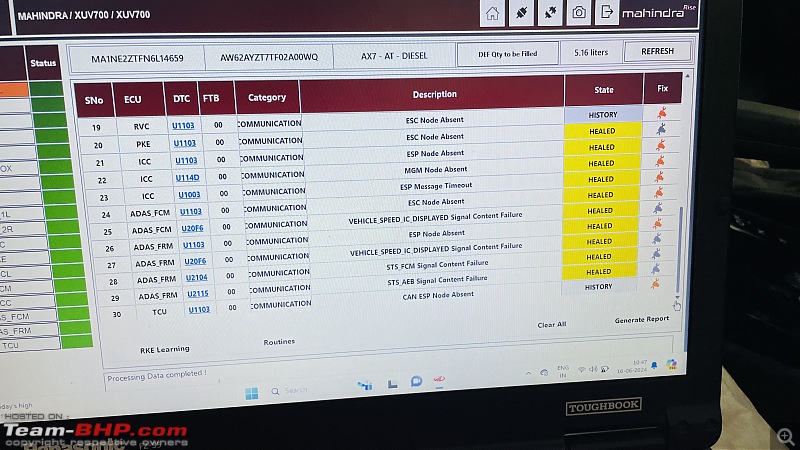Click the DTC column header
This screenshot has width=800, height=450.
point(182,98)
